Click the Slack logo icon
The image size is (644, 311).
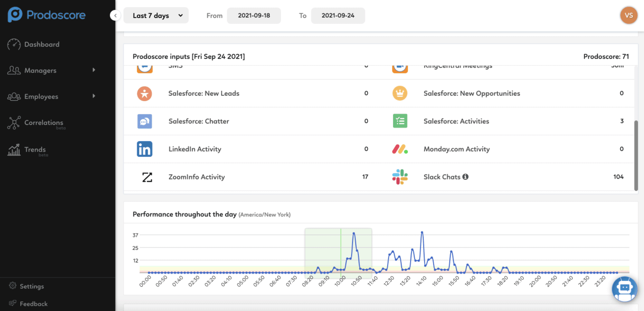(400, 177)
